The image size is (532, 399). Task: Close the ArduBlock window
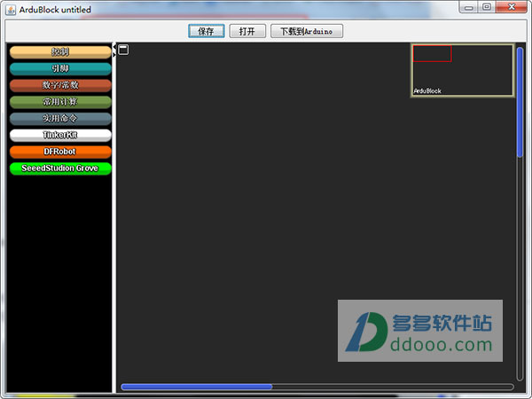click(x=512, y=7)
